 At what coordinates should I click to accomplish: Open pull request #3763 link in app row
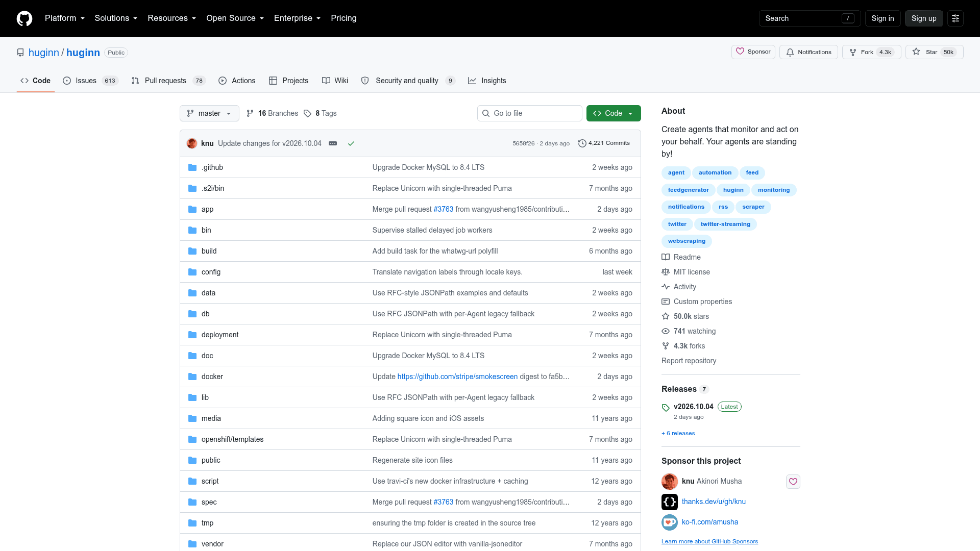(x=443, y=209)
